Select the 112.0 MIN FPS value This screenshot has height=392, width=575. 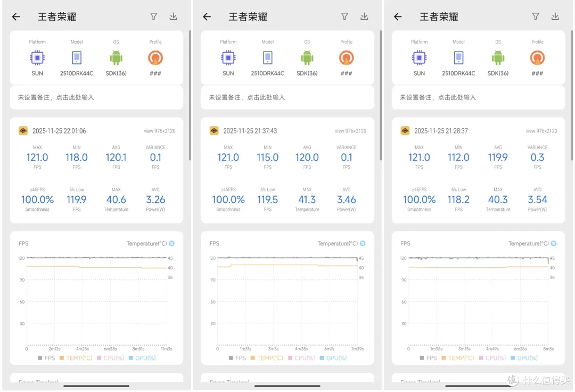point(459,157)
